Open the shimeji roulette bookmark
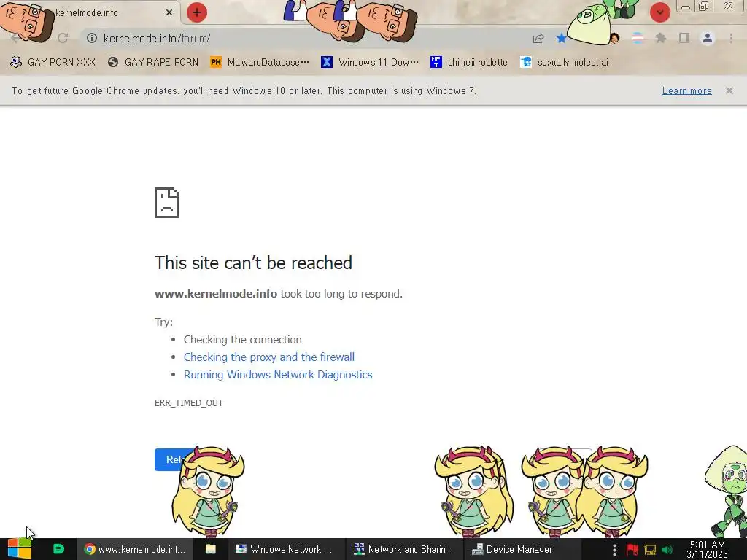Viewport: 747px width, 560px height. click(x=469, y=62)
